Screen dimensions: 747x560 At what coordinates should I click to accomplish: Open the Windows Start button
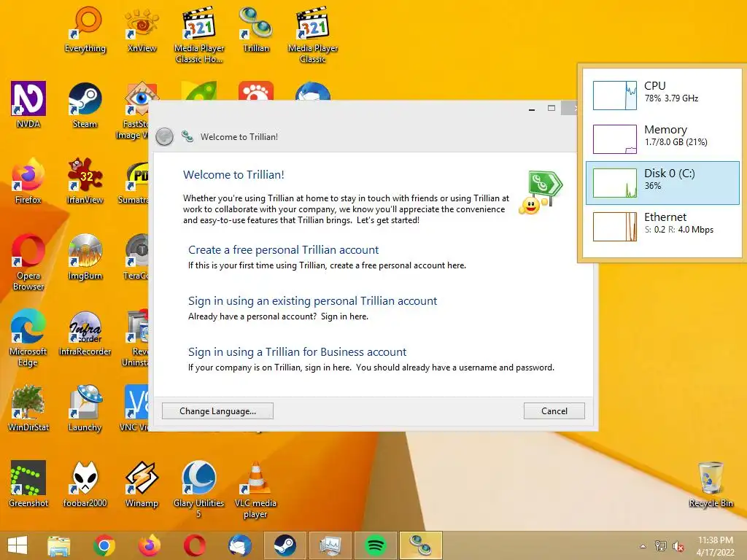point(18,545)
